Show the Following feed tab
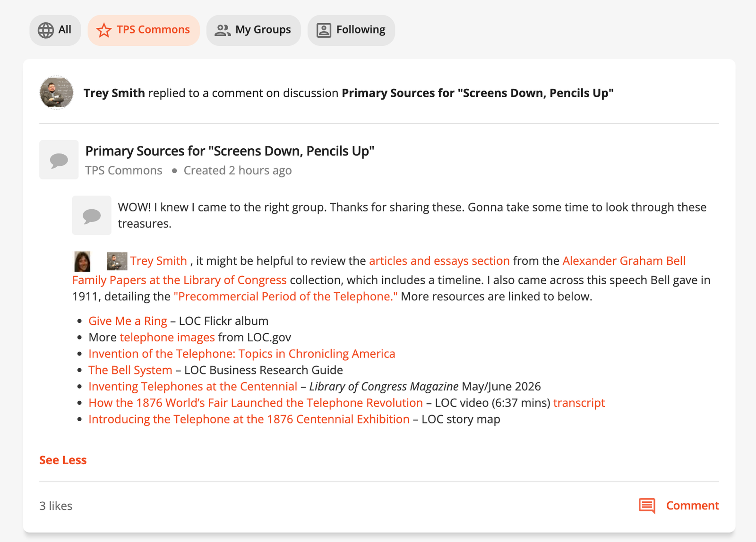Viewport: 756px width, 542px height. pos(351,30)
